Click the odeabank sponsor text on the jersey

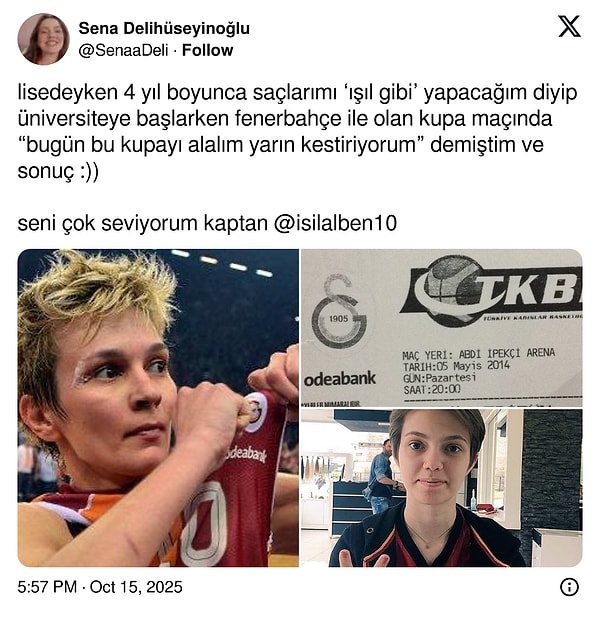coord(246,454)
